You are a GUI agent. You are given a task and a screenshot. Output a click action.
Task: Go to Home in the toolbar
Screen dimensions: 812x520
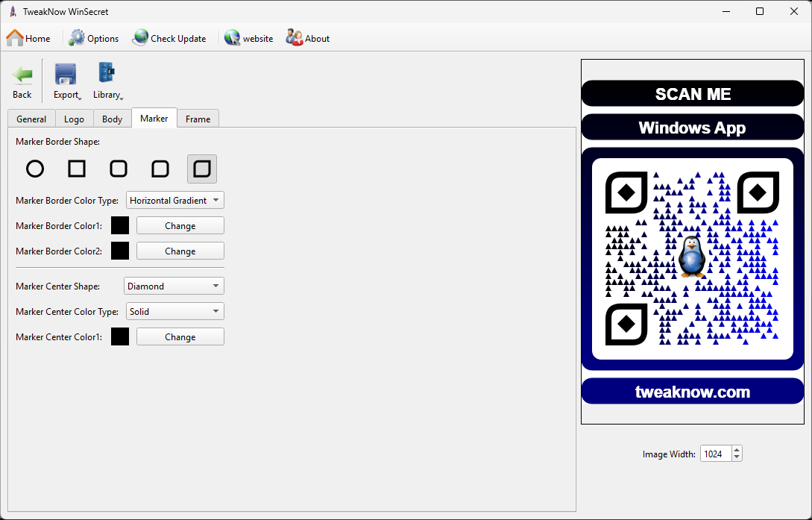[28, 38]
